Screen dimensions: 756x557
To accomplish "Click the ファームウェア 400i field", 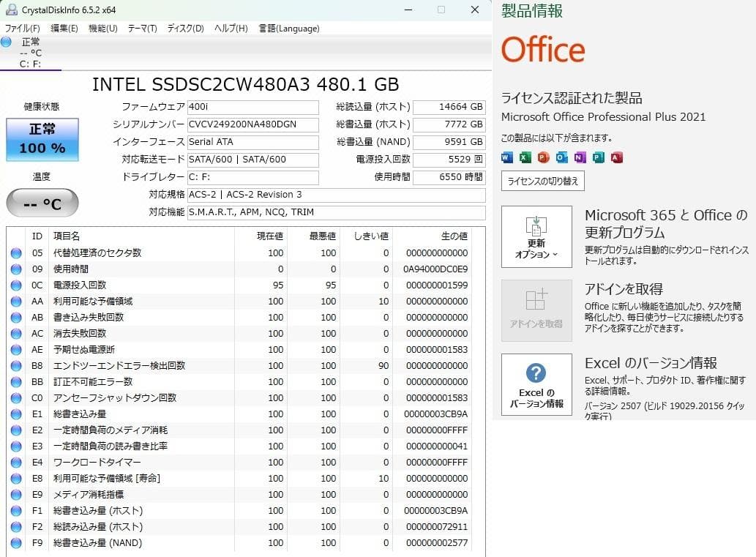I will pos(254,107).
